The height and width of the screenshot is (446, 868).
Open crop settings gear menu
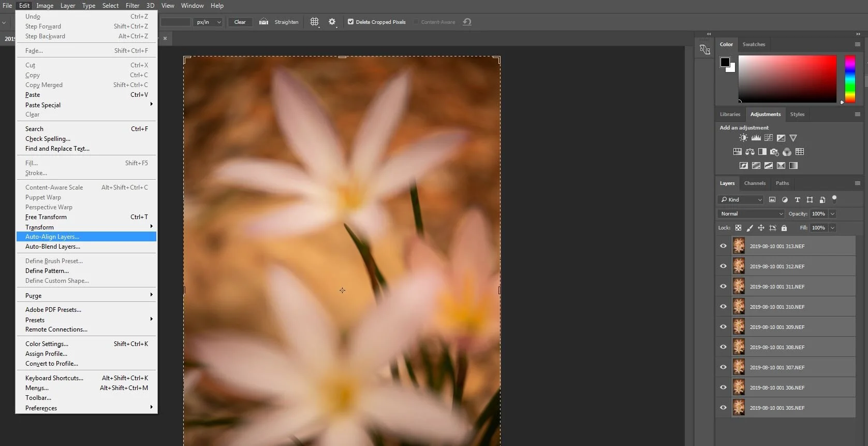(332, 22)
